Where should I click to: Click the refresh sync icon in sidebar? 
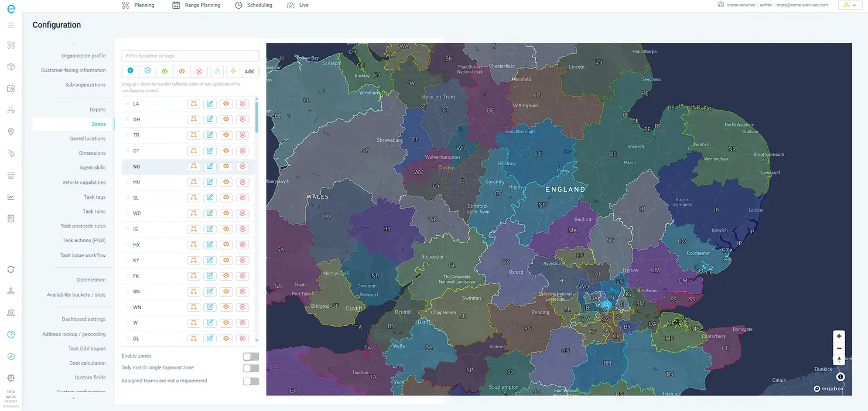pos(11,270)
